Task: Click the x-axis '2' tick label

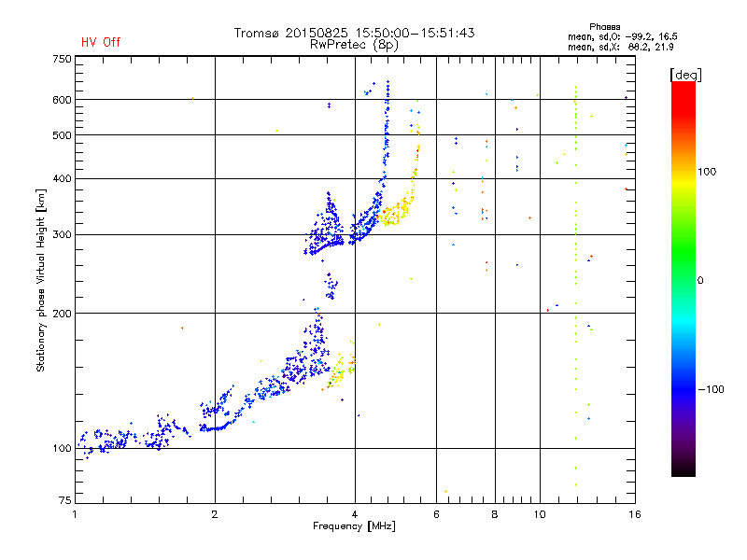Action: (x=215, y=514)
